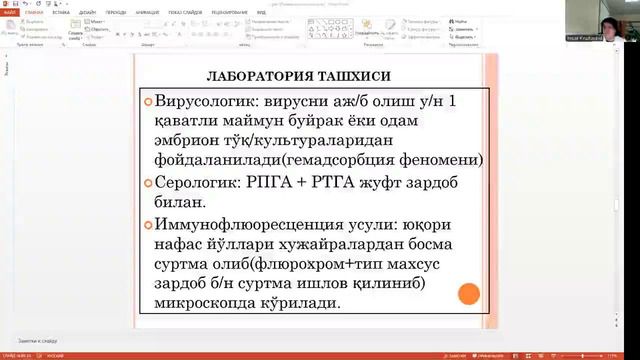Toggle the Заметки button in status bar
Viewport: 640px width, 360px height.
455,356
